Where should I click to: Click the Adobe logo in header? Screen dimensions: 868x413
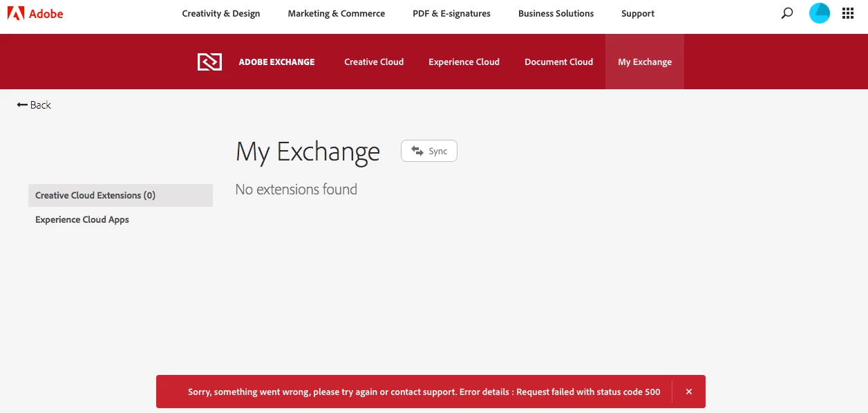coord(35,13)
